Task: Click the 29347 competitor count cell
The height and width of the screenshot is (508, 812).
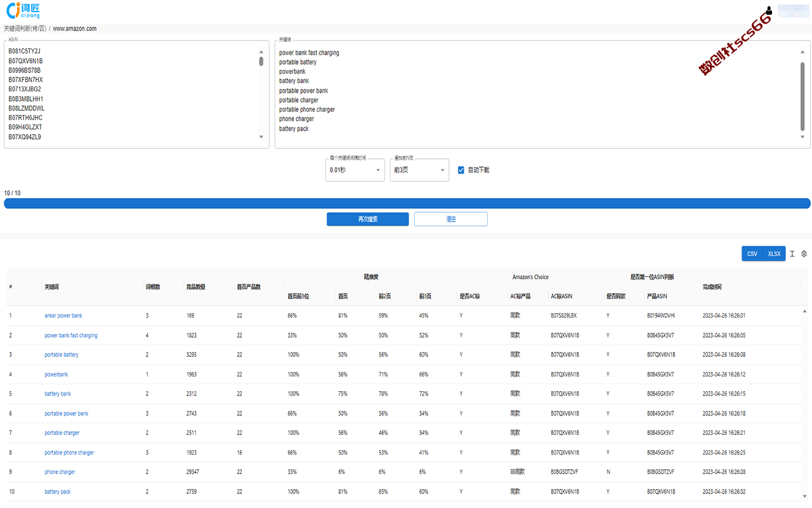Action: pos(193,472)
